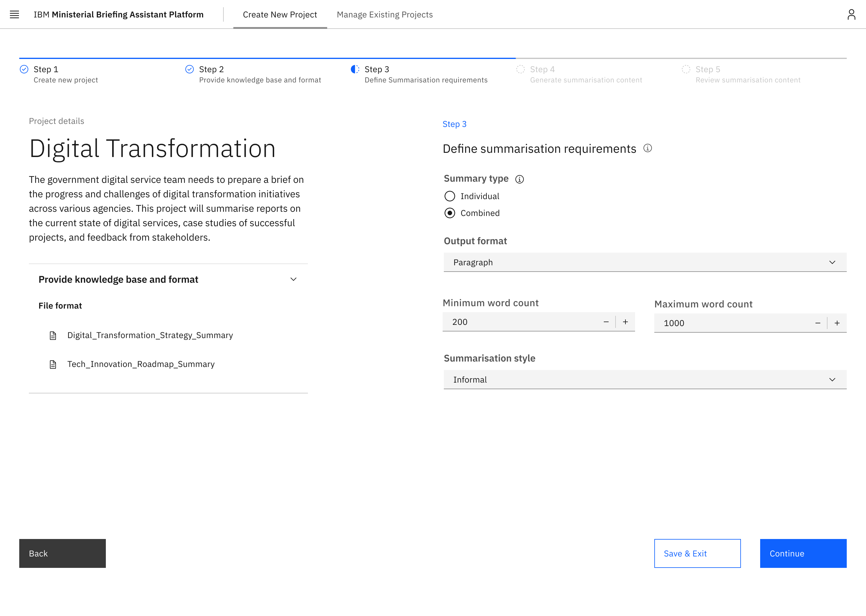Open the Output format Paragraph dropdown
Image resolution: width=866 pixels, height=616 pixels.
click(645, 263)
